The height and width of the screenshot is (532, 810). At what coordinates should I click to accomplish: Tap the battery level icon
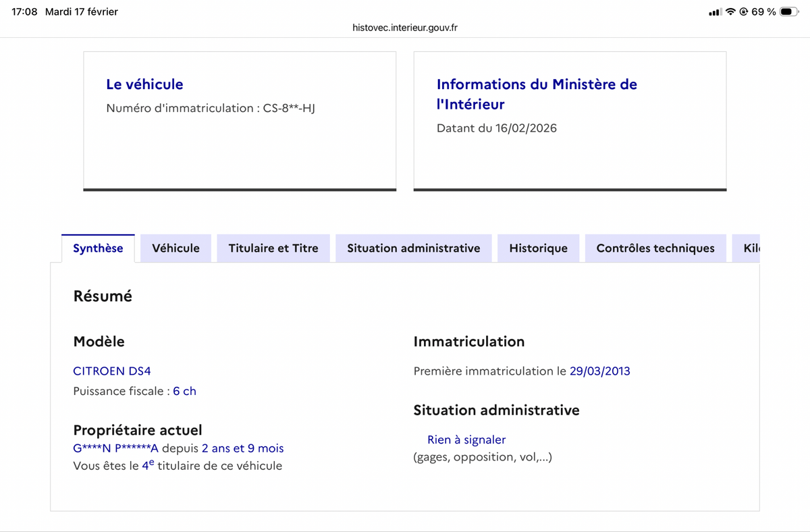[789, 12]
